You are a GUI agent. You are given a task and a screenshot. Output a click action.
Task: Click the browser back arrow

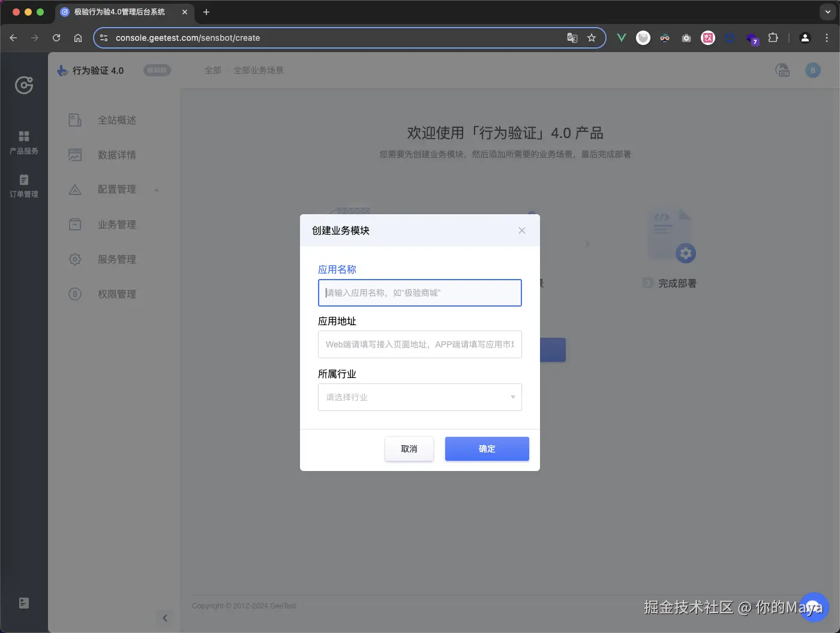coord(13,38)
